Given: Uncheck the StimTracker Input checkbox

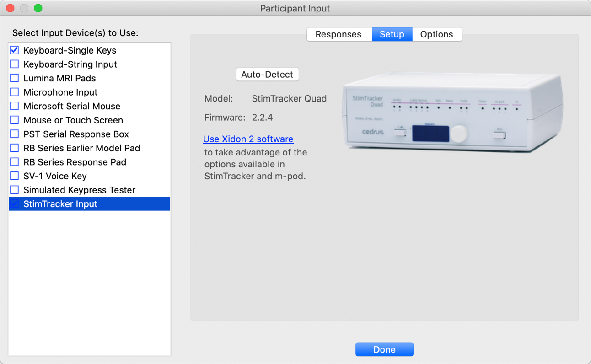Looking at the screenshot, I should [x=14, y=203].
